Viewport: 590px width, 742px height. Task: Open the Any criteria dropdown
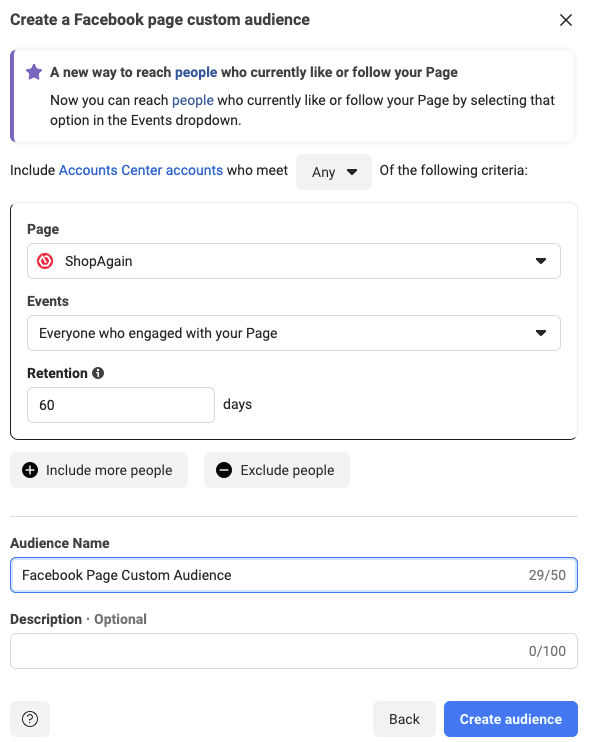334,172
